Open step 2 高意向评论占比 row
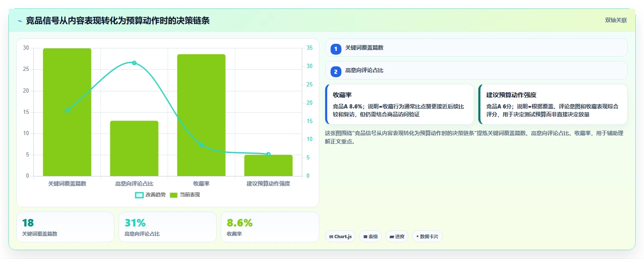Viewport: 644px width, 259px height. click(x=476, y=70)
